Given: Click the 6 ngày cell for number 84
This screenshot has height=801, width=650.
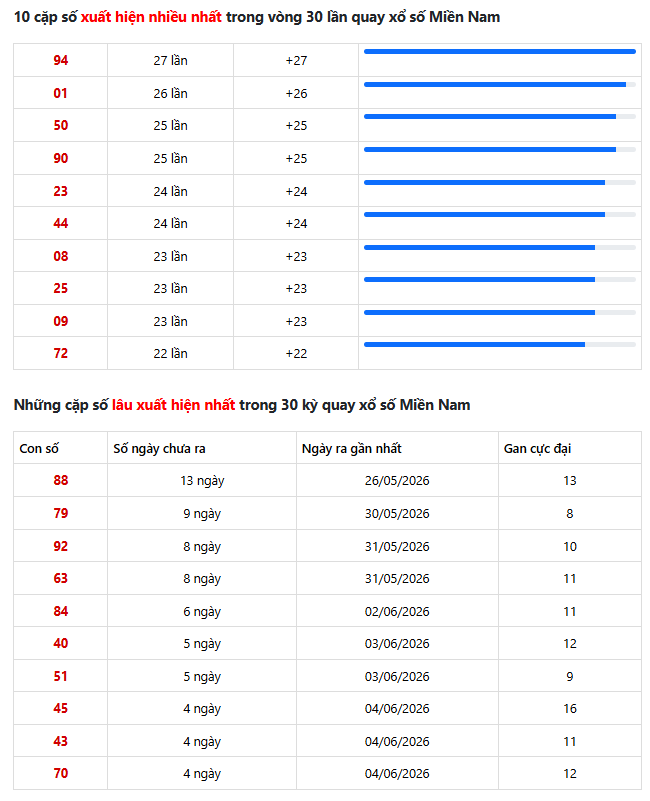Looking at the screenshot, I should [x=202, y=611].
